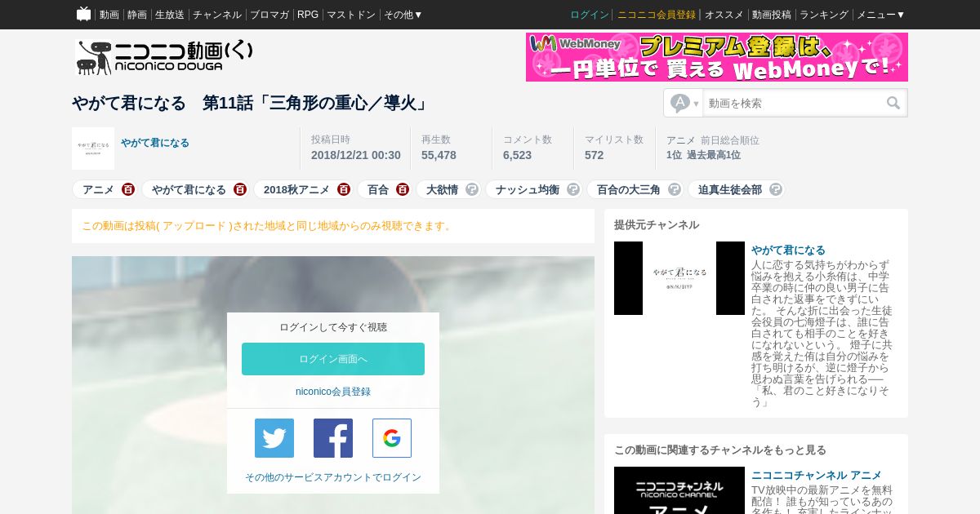This screenshot has width=980, height=514.
Task: Open the Niconico Douga logo
Action: click(163, 57)
